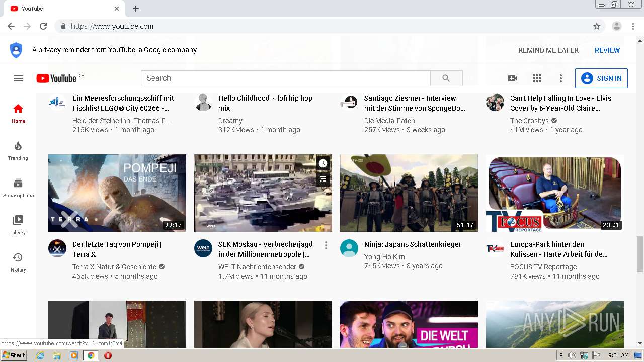Open 'Santiago Ziesmer - Interview' video title

pyautogui.click(x=415, y=103)
